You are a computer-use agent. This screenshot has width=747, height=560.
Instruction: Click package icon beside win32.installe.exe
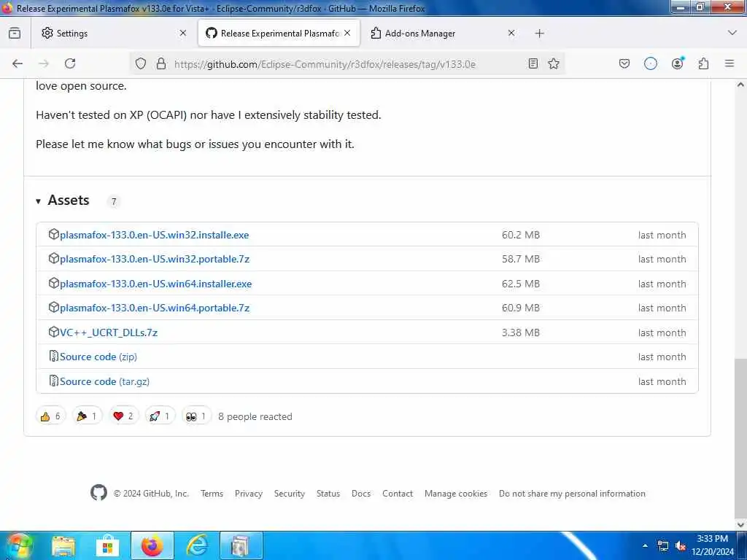tap(53, 234)
